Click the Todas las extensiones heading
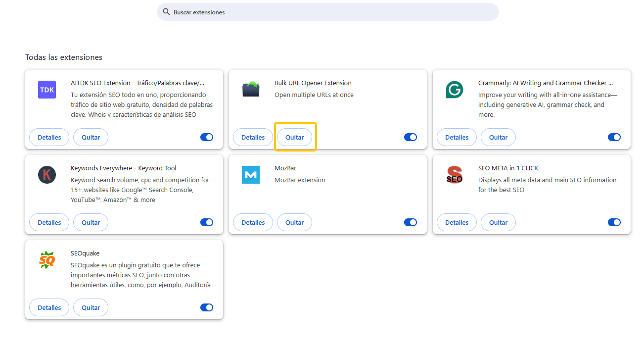Screen dimensions: 644x352 (x=64, y=57)
